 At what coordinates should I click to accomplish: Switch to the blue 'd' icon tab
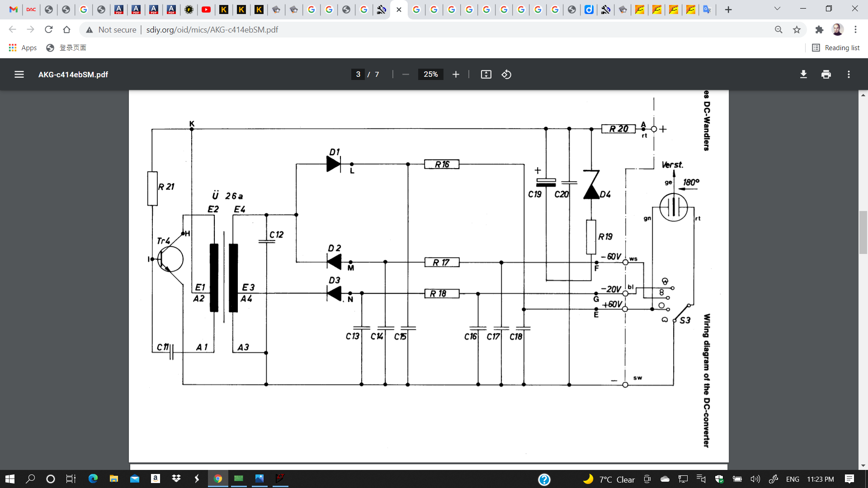click(x=589, y=9)
